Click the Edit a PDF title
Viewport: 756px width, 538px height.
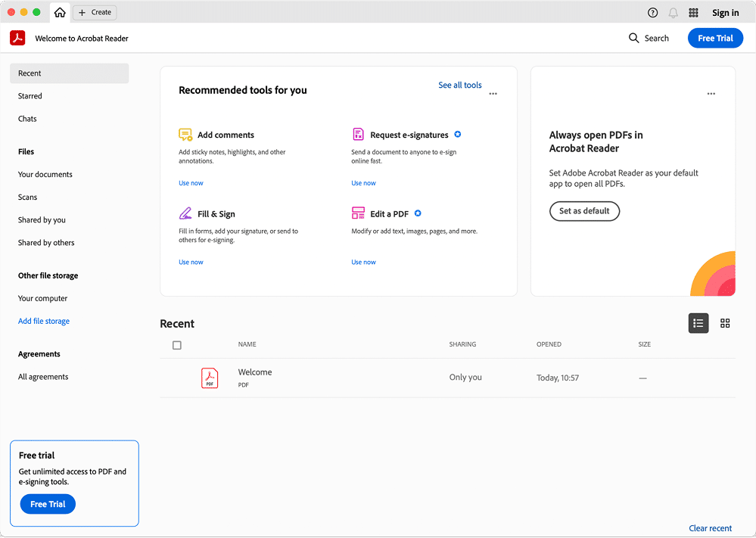[x=390, y=214]
